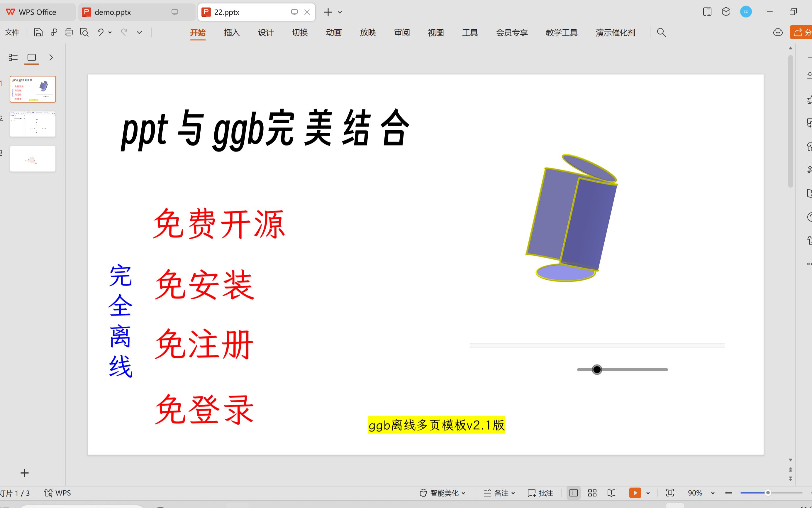Open the 动画 ribbon tab

click(x=334, y=33)
